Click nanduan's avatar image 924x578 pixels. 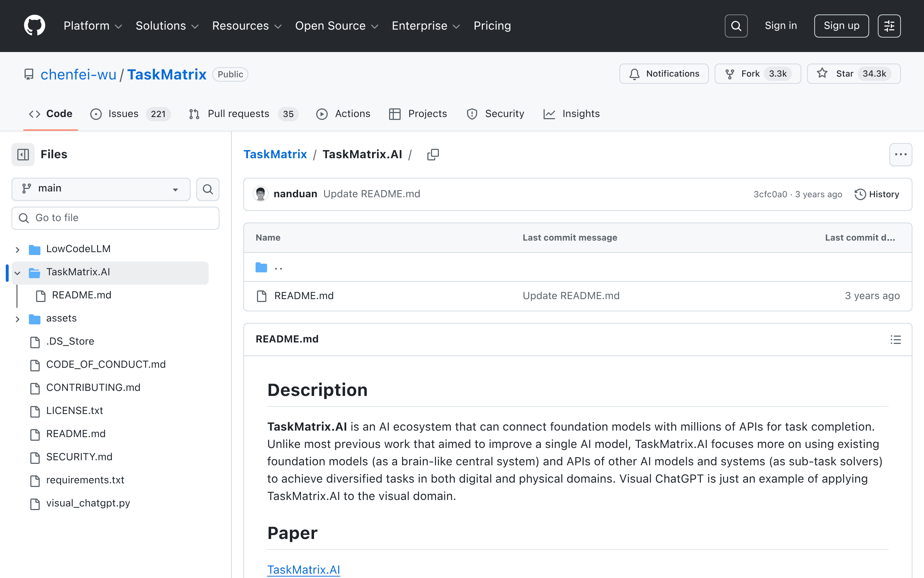click(261, 194)
